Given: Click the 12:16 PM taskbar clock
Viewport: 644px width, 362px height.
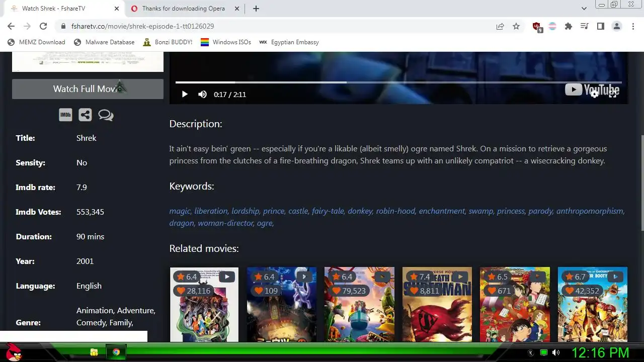Looking at the screenshot, I should coord(600,352).
